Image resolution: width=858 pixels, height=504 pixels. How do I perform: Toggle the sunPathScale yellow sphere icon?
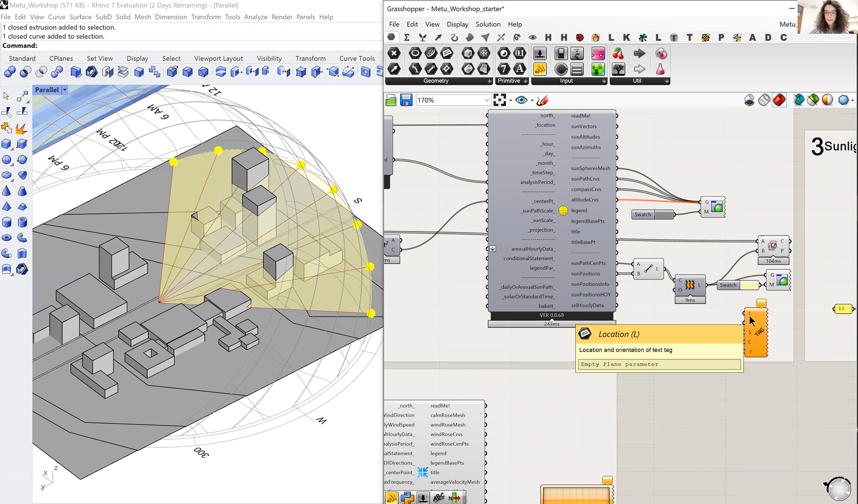tap(563, 210)
